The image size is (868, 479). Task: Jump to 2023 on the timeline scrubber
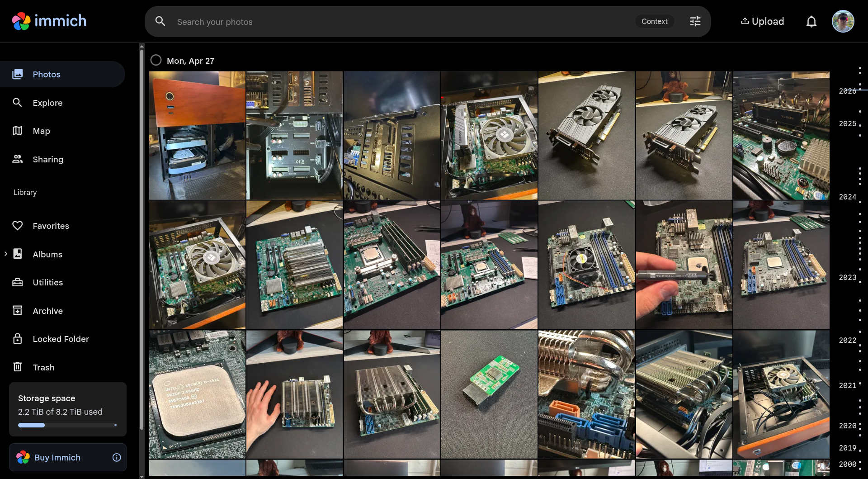tap(848, 277)
